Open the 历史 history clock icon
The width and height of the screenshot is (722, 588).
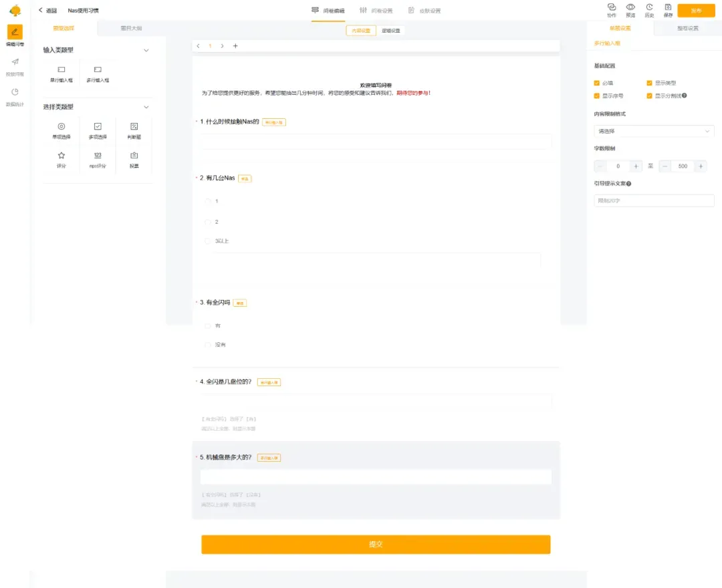[x=649, y=7]
